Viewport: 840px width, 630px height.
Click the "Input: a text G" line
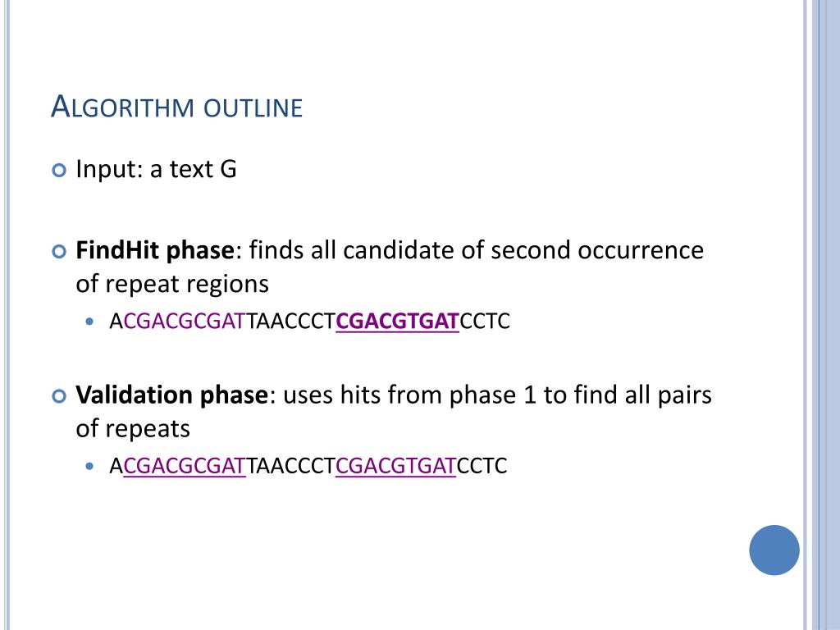pyautogui.click(x=156, y=170)
